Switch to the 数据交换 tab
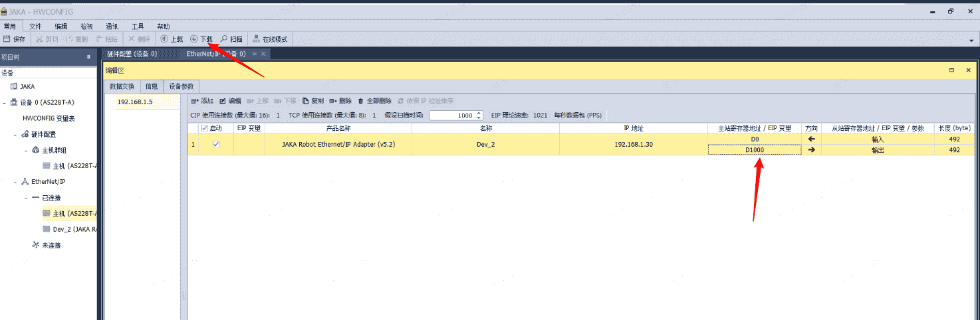Image resolution: width=980 pixels, height=320 pixels. point(122,86)
